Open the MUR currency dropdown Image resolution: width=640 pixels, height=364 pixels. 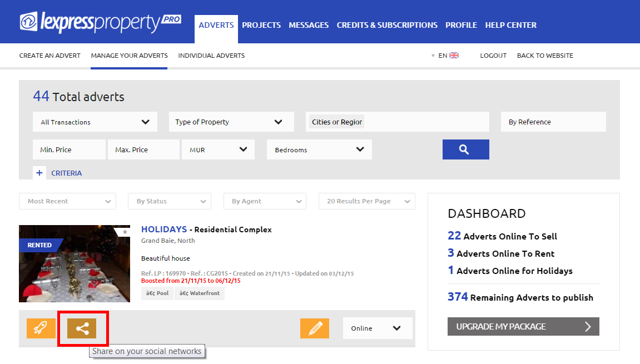click(219, 149)
